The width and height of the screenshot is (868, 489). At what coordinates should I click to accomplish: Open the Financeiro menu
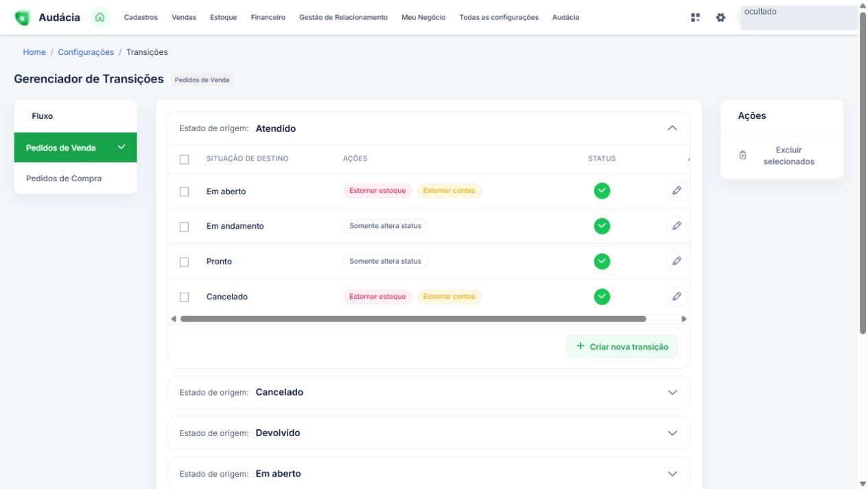(x=268, y=17)
